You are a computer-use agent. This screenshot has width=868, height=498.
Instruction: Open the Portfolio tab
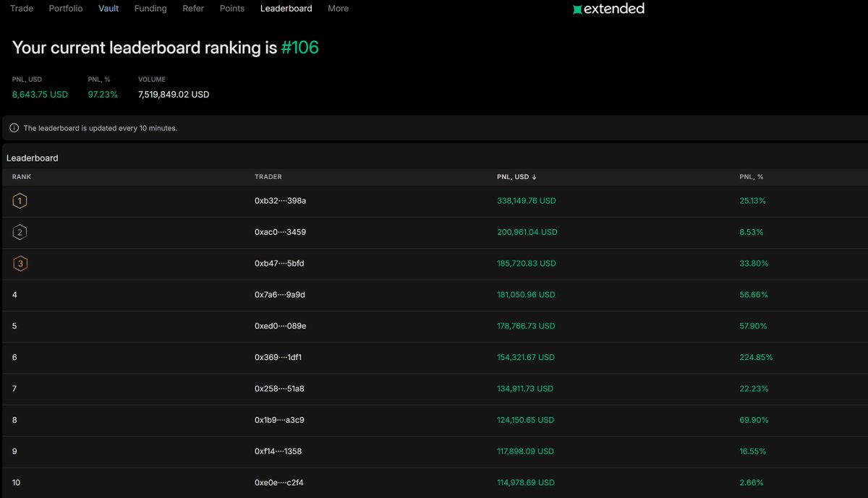(66, 9)
